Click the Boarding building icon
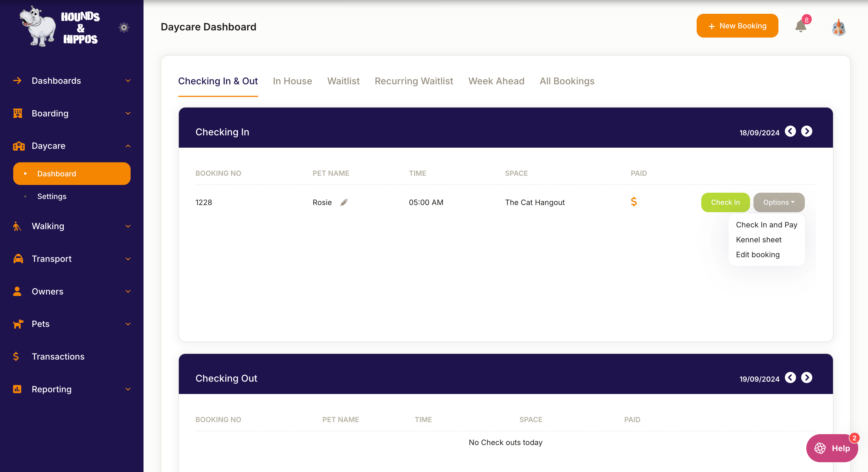The width and height of the screenshot is (868, 472). coord(18,114)
